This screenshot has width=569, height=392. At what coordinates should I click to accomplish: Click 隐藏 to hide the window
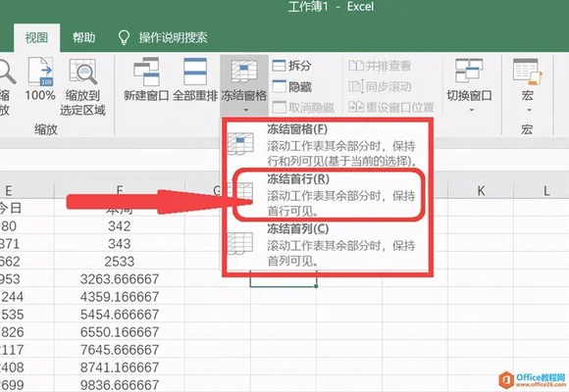291,86
